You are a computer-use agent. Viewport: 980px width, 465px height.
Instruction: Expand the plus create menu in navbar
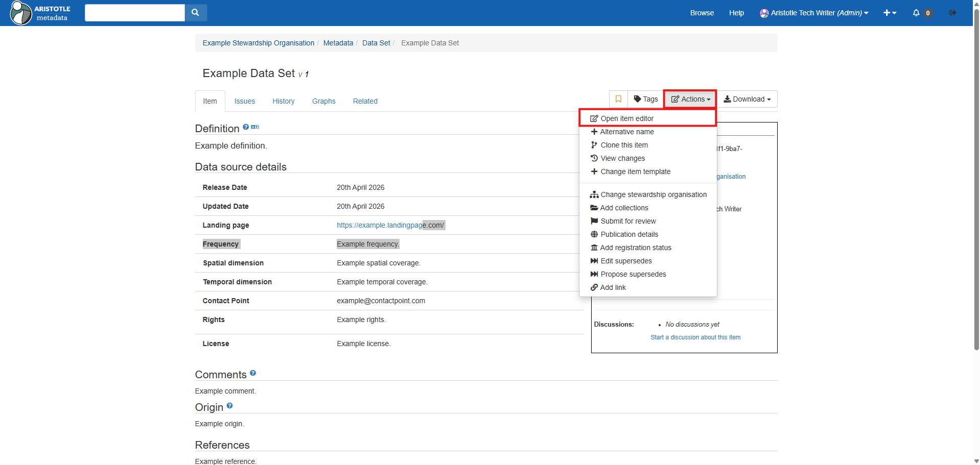pyautogui.click(x=890, y=13)
